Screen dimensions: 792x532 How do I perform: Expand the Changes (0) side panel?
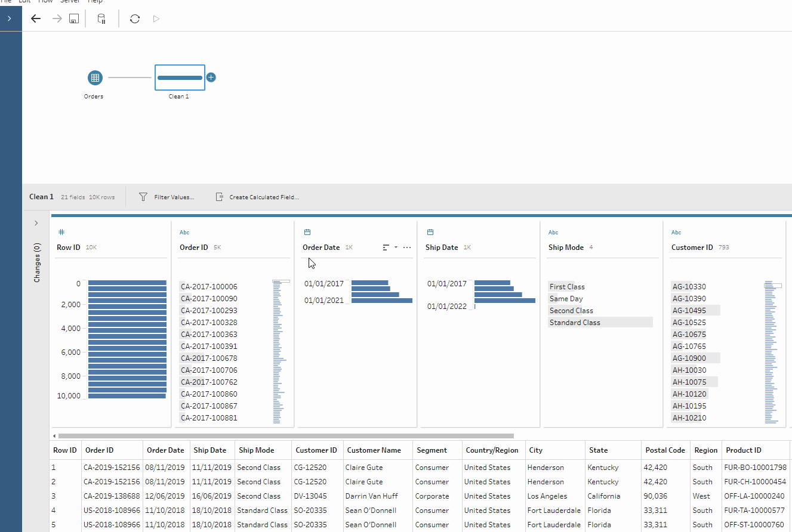tap(36, 222)
